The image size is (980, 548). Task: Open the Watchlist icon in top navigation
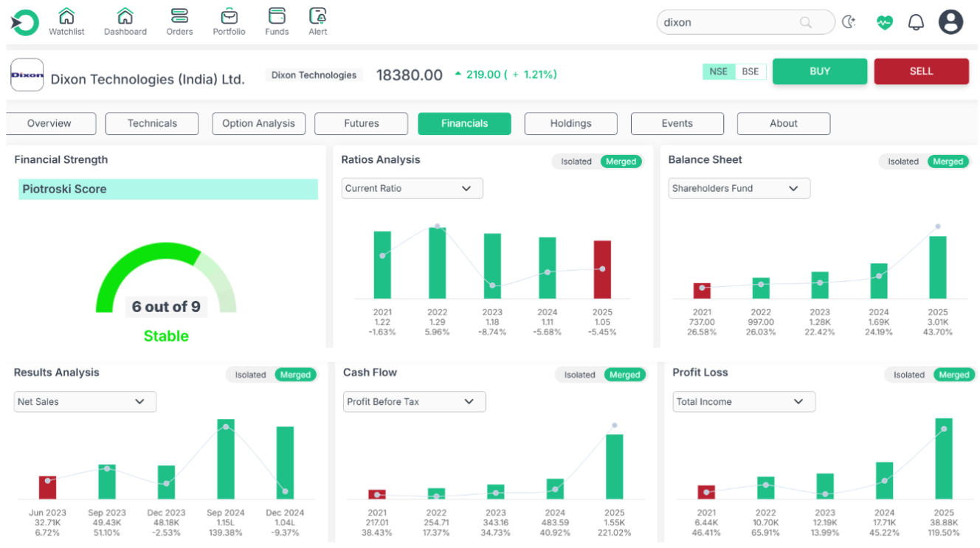[x=66, y=16]
